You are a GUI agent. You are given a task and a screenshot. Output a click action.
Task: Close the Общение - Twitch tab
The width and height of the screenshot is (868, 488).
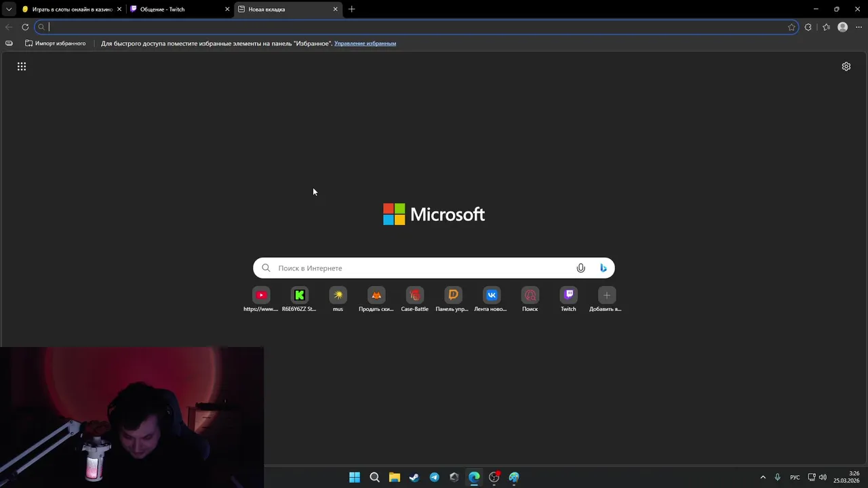(x=227, y=9)
